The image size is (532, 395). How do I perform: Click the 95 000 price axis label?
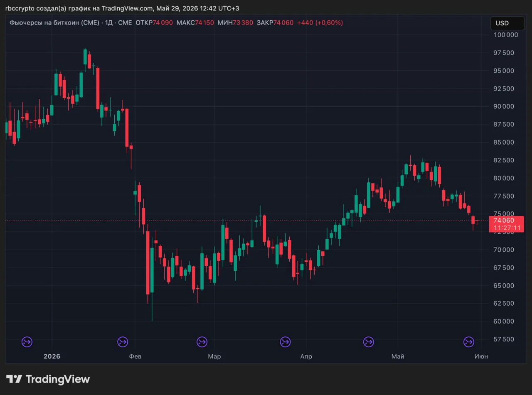(x=504, y=71)
